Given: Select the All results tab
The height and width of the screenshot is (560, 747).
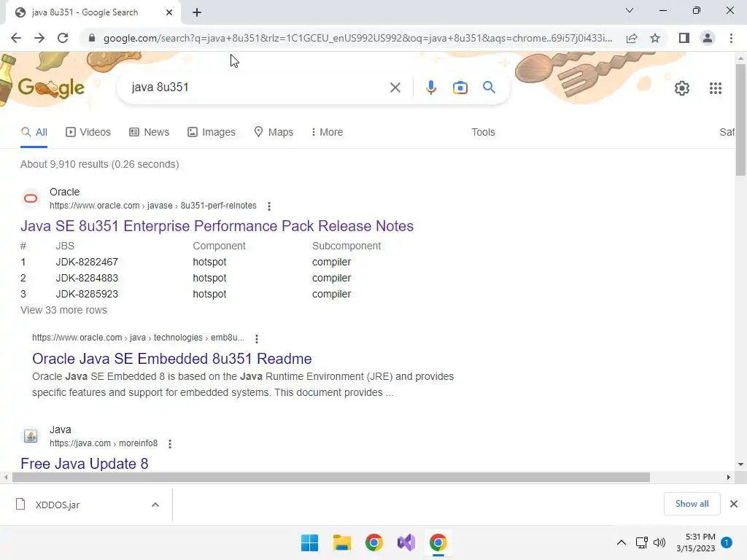Looking at the screenshot, I should pos(34,133).
